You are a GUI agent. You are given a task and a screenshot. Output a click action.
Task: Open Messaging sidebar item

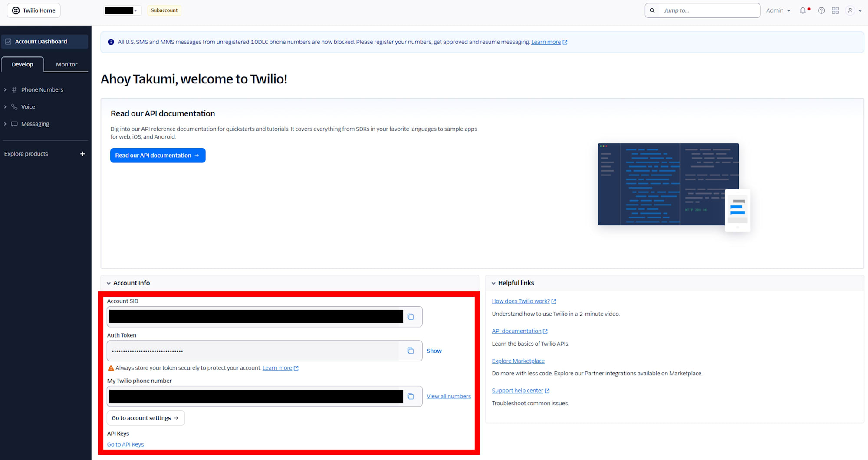[35, 124]
